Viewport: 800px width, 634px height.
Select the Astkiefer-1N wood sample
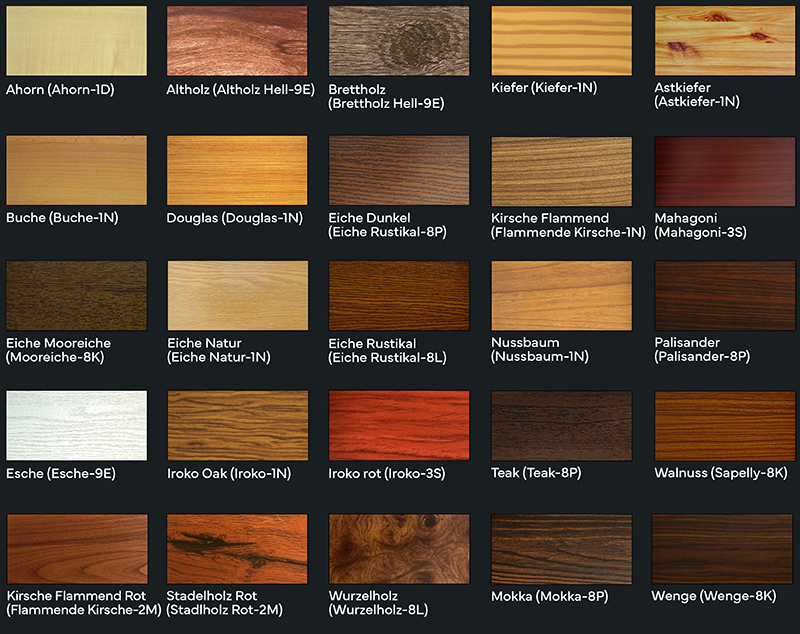pos(723,41)
